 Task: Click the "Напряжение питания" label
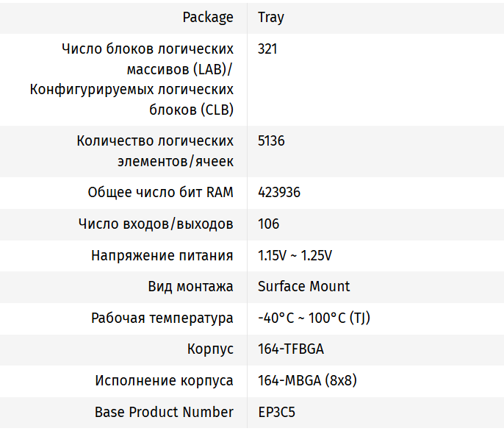(162, 255)
